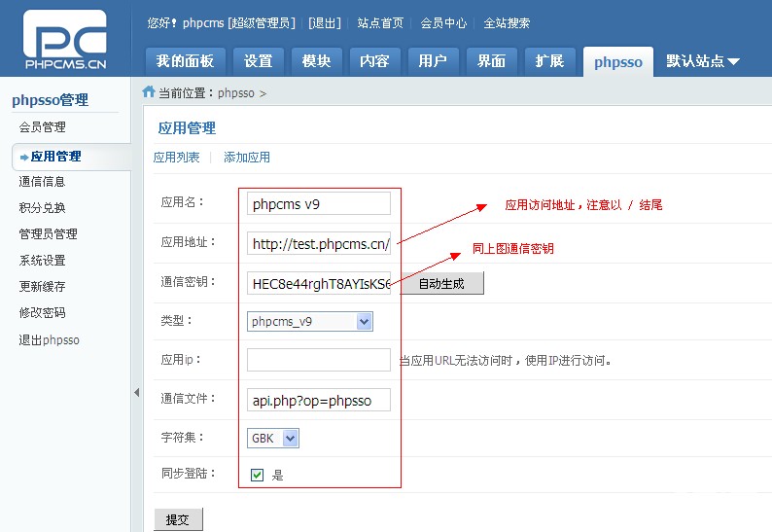Click the 自动生成 key button

point(441,284)
